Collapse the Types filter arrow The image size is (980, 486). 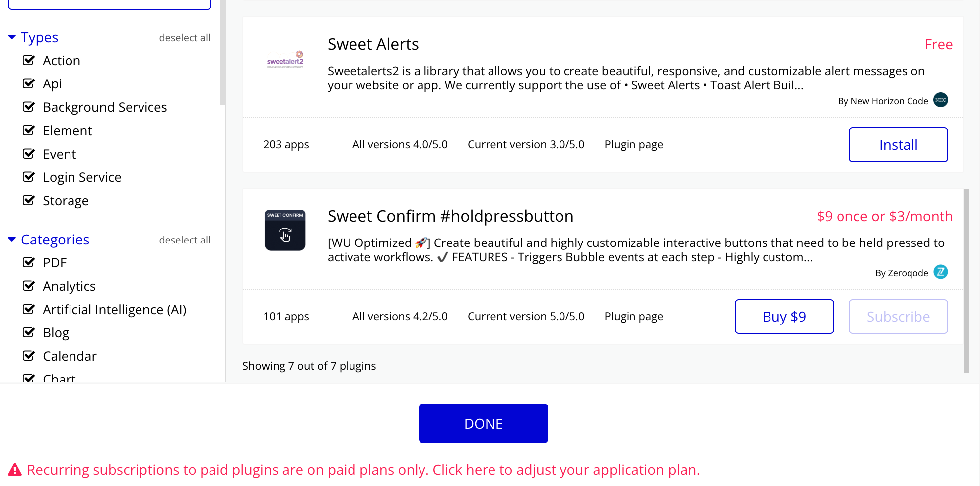[x=12, y=37]
